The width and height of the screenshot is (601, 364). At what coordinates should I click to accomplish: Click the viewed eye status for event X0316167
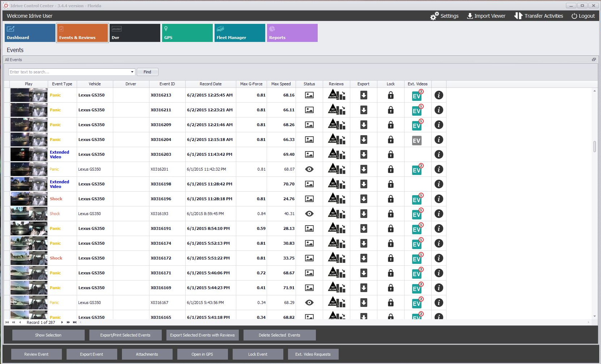click(x=309, y=303)
